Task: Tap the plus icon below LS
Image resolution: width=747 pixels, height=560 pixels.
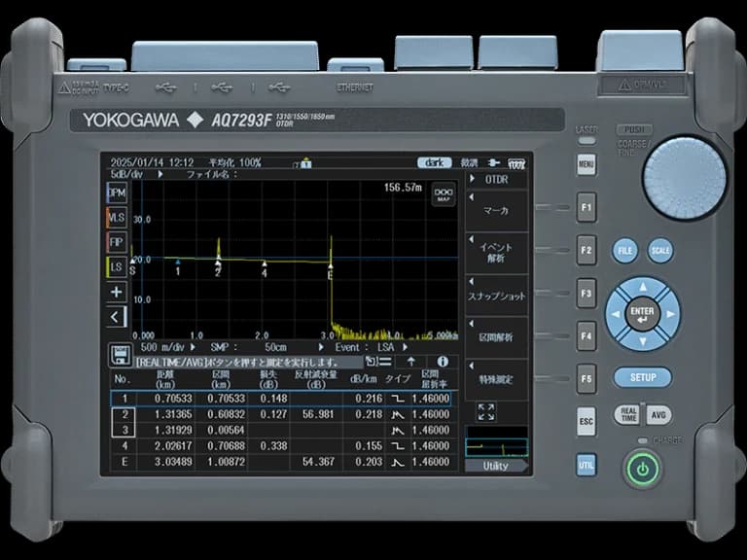Action: tap(117, 292)
